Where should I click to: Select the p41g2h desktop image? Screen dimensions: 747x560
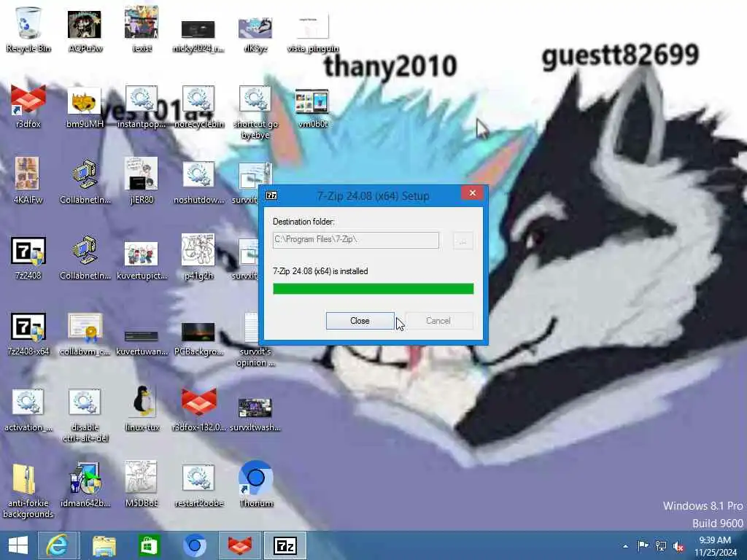pos(198,256)
